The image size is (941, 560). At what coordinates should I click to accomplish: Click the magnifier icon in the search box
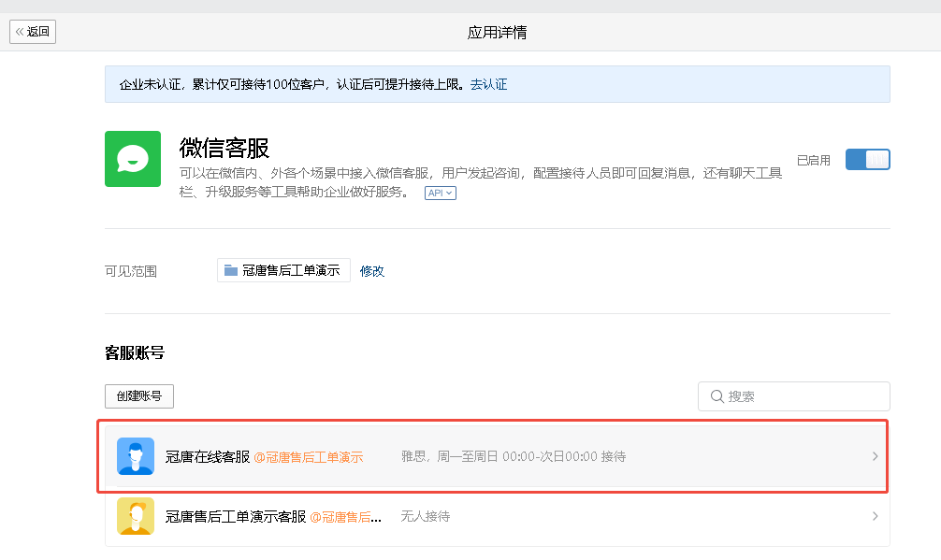[717, 396]
